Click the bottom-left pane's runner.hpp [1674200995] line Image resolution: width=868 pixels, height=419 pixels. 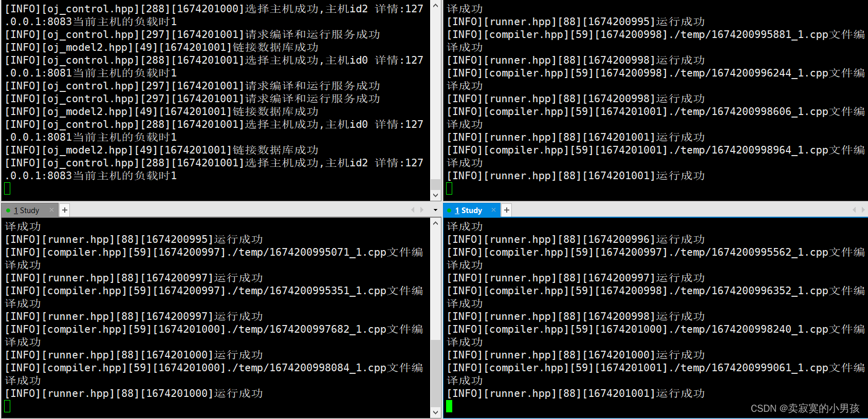pos(134,240)
